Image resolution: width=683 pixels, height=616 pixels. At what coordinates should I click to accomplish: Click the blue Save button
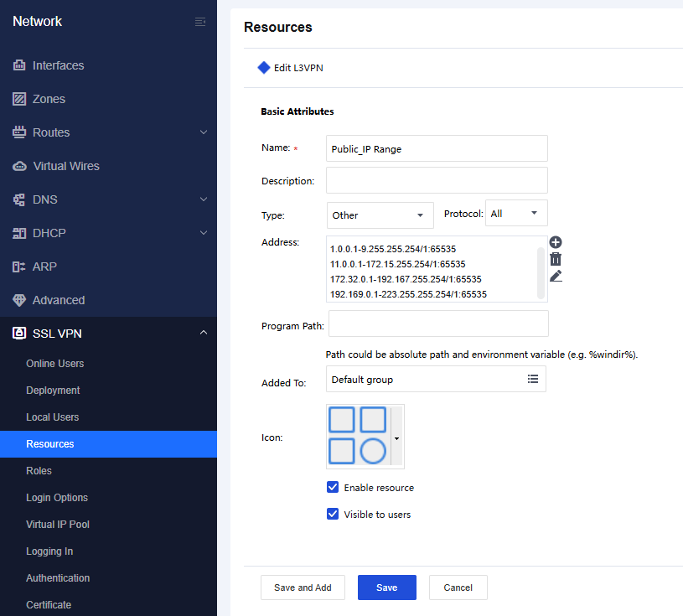[x=387, y=588]
